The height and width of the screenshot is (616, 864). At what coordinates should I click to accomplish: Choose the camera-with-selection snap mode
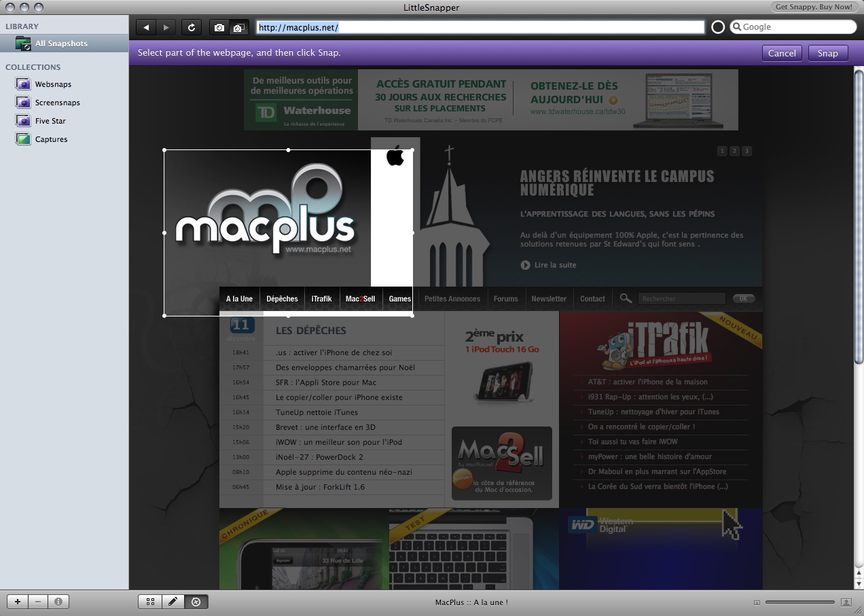pos(238,27)
